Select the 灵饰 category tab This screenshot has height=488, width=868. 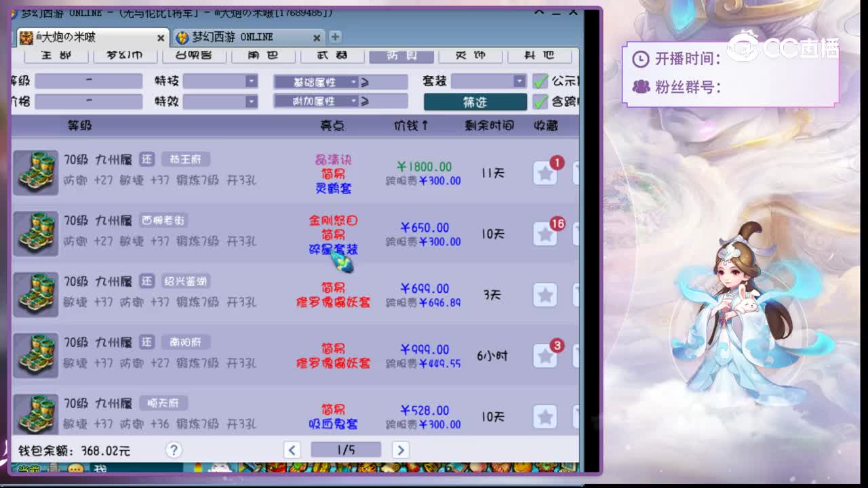click(471, 56)
